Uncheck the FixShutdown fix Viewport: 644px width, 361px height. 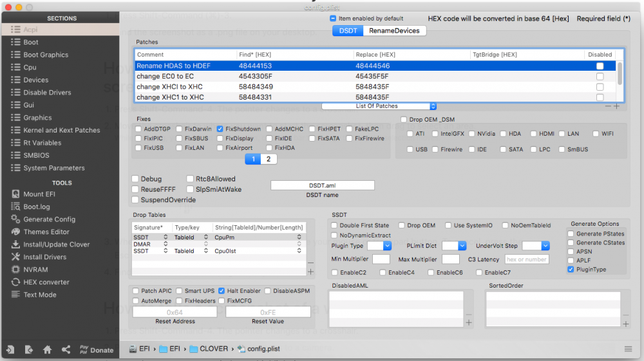(x=220, y=129)
